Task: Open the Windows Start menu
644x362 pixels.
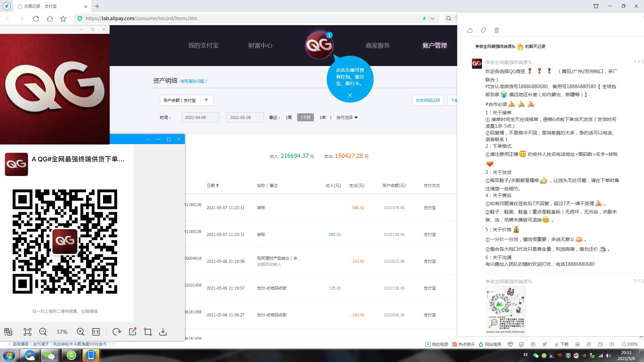Action: pyautogui.click(x=9, y=355)
